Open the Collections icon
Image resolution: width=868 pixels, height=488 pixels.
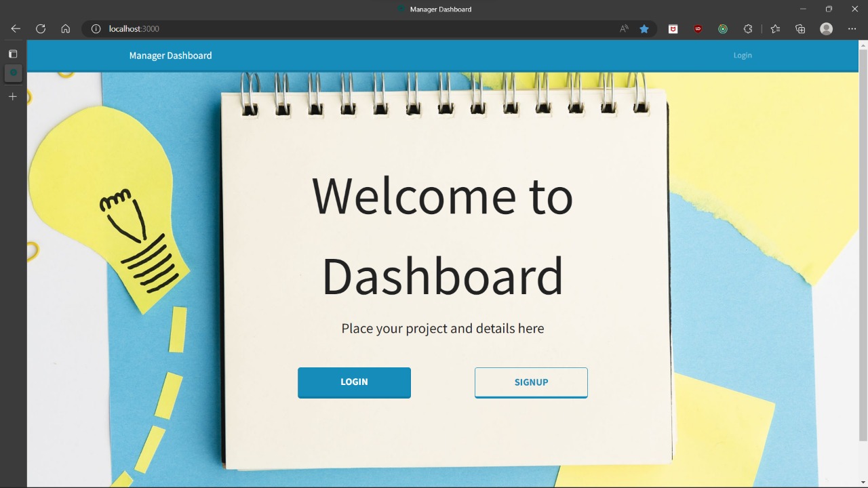801,28
